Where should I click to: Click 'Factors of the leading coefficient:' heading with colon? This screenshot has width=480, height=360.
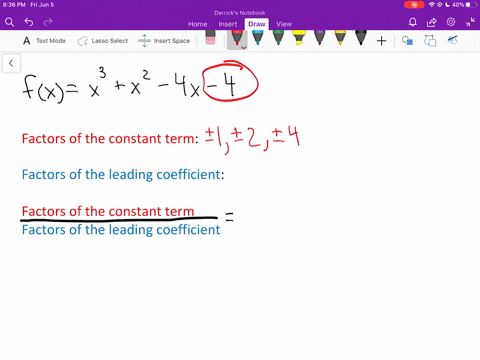coord(123,175)
